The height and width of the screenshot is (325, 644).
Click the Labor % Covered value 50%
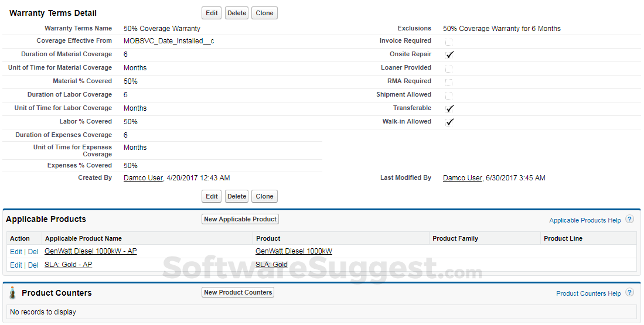coord(131,121)
